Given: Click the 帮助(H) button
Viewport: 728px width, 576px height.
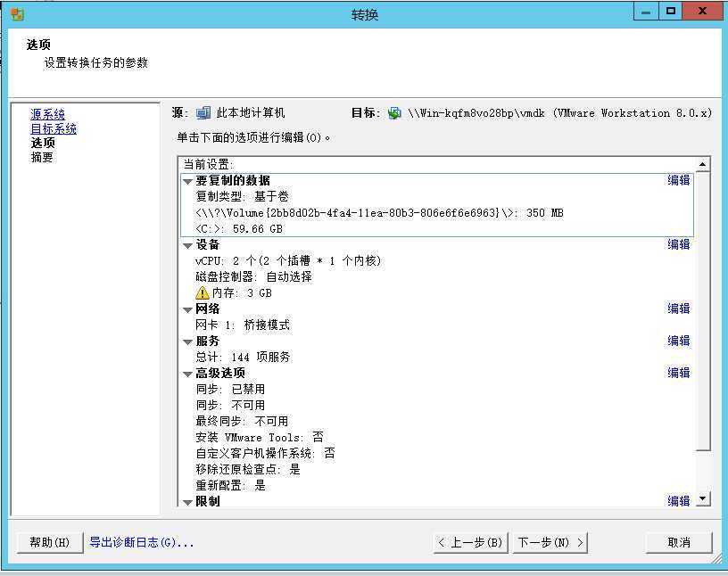Looking at the screenshot, I should pos(50,542).
